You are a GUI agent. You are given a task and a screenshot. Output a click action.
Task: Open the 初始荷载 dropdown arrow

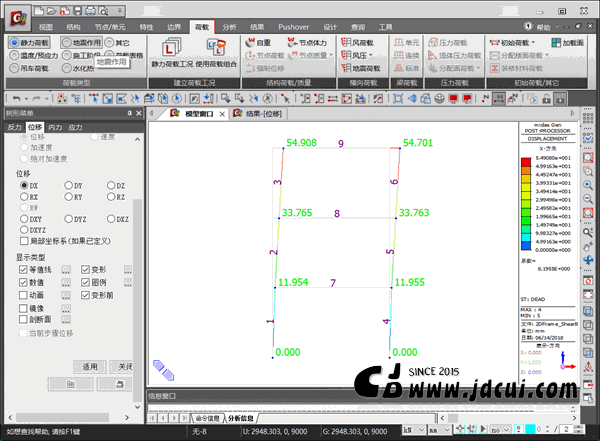point(533,42)
